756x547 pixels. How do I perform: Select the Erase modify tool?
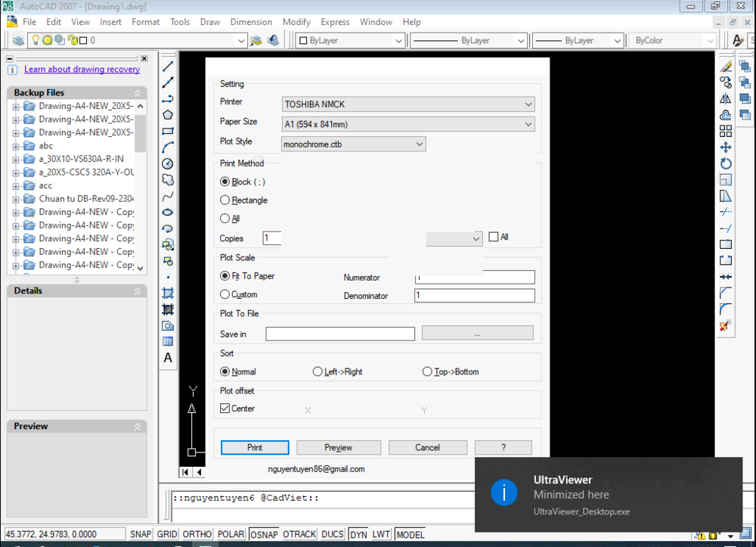726,66
